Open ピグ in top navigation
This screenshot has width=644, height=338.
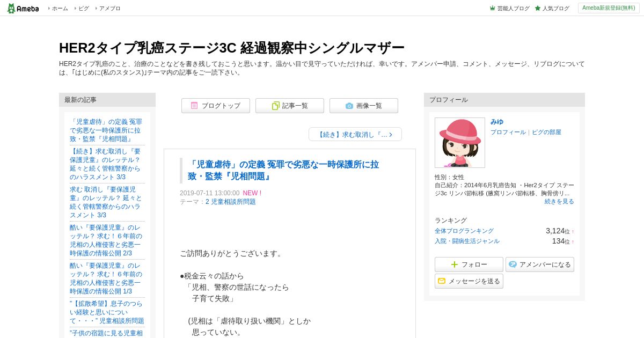point(84,8)
